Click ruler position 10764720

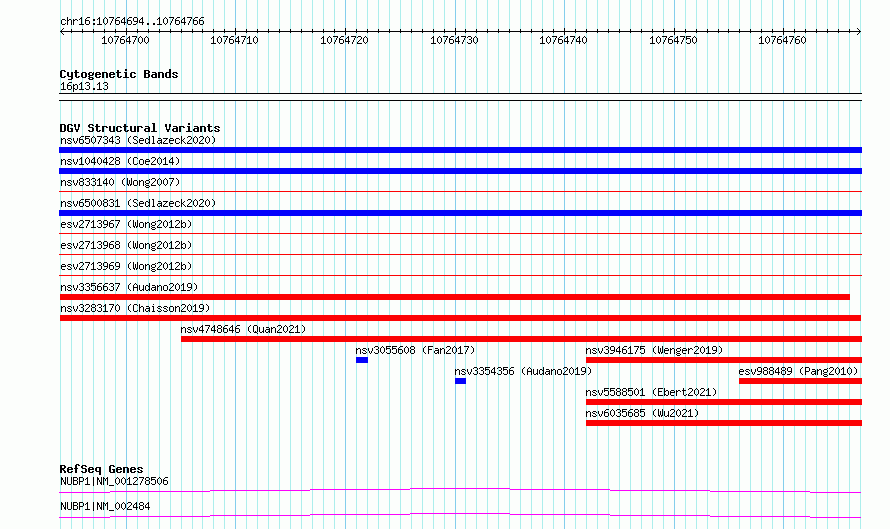344,40
